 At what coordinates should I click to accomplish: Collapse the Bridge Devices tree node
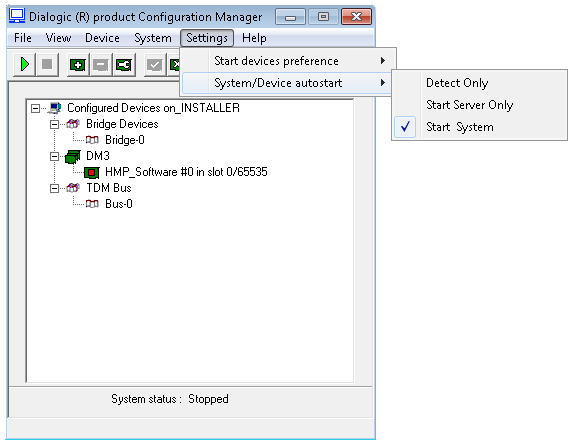coord(54,125)
